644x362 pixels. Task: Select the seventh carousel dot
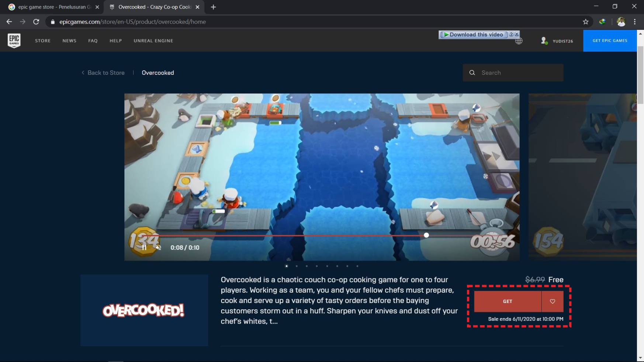(347, 266)
